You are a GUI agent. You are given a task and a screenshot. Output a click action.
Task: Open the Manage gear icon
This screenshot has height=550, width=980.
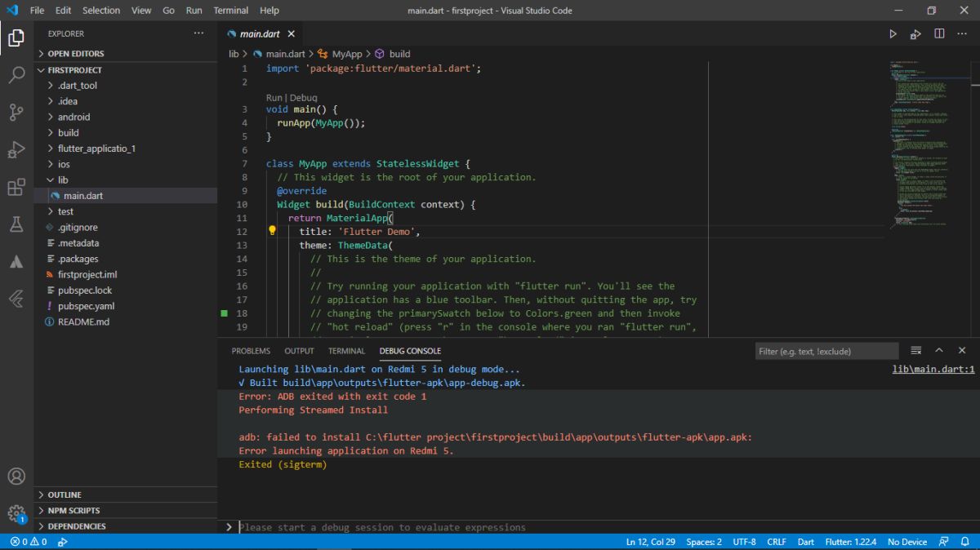pyautogui.click(x=16, y=513)
